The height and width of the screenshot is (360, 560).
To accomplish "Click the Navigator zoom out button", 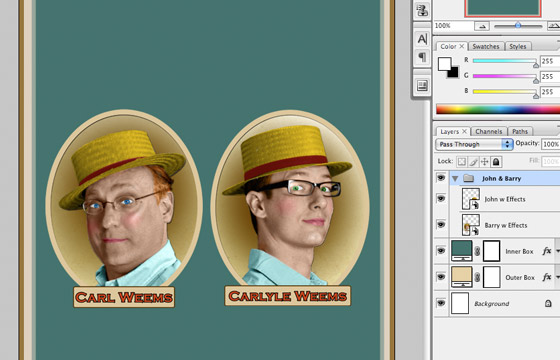I will (481, 26).
